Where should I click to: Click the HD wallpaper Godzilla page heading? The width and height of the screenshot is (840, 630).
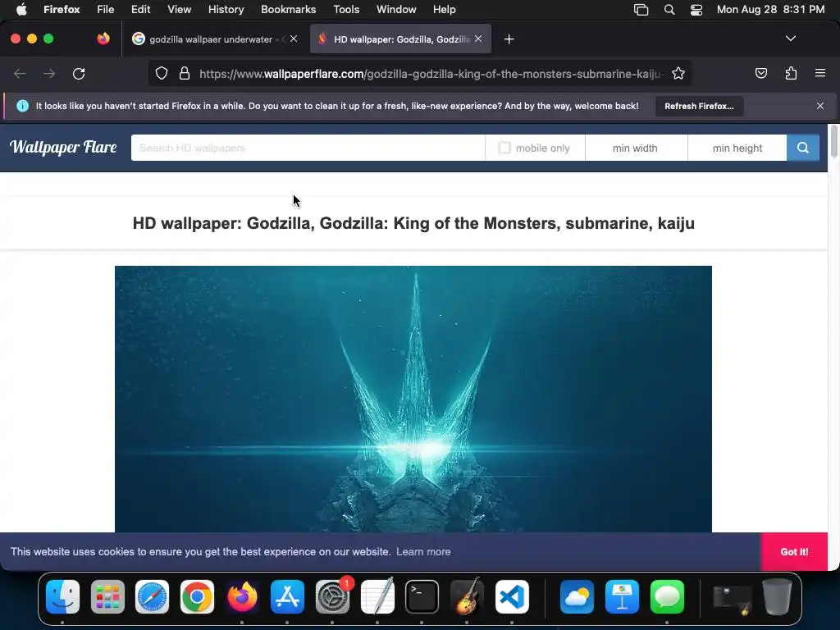413,223
